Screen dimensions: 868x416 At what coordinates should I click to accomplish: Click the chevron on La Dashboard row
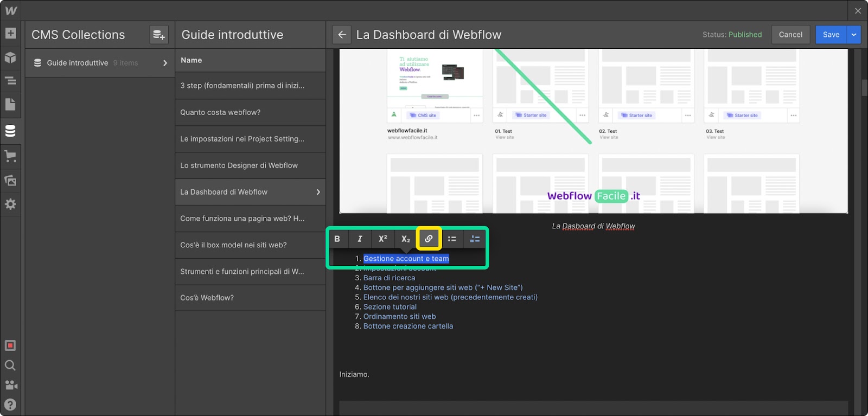[318, 192]
